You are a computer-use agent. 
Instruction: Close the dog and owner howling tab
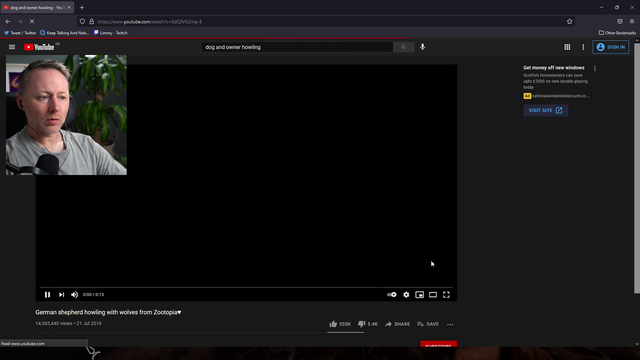[69, 7]
